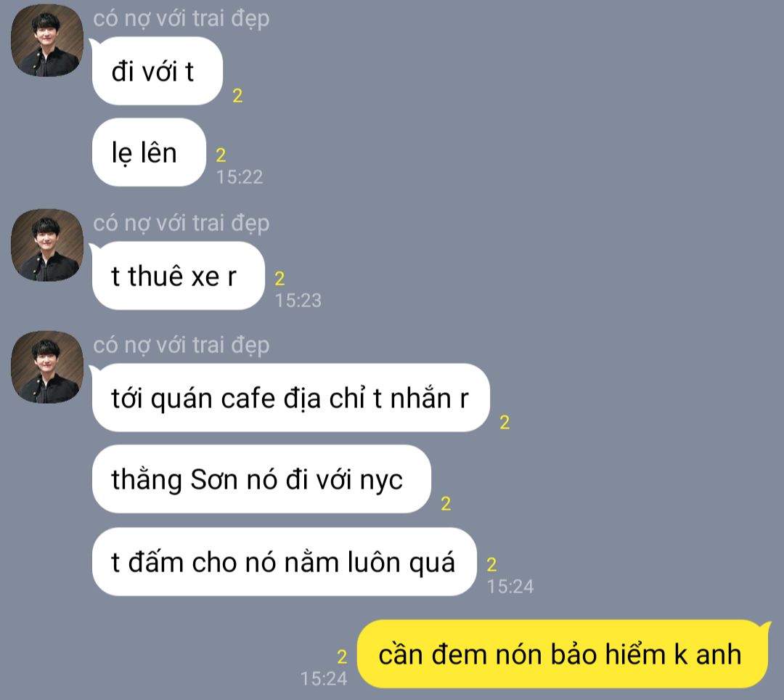
Task: Tap the unread count beside 'lẹ lên'
Action: pyautogui.click(x=221, y=155)
